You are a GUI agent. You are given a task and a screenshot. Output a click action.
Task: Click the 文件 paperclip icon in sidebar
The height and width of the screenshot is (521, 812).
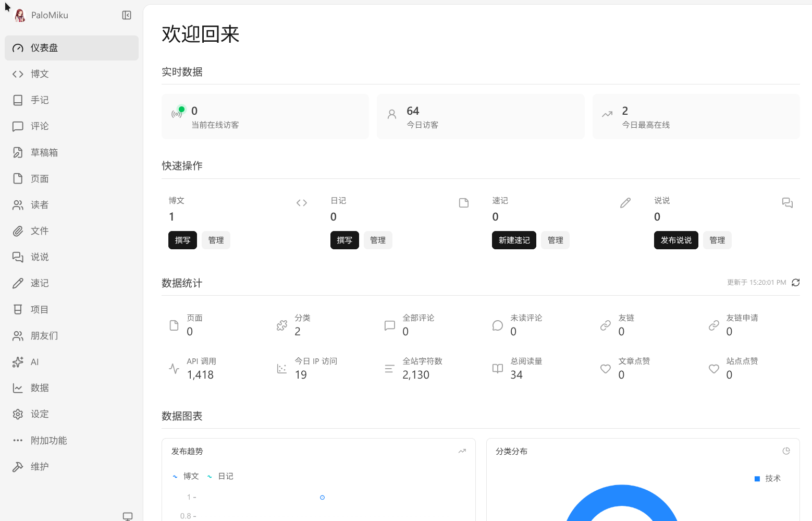pos(18,231)
